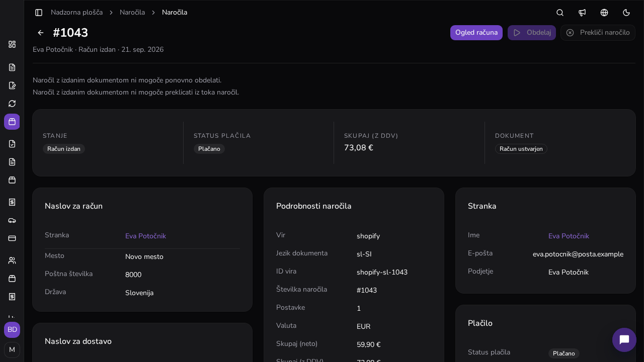Screen dimensions: 644x362
Task: Click the Račun izdan status badge
Action: tap(64, 149)
